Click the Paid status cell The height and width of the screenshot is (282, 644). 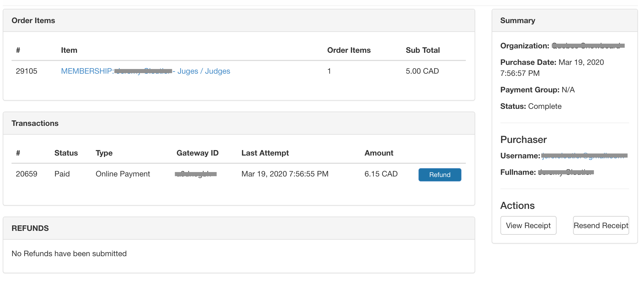click(x=62, y=174)
